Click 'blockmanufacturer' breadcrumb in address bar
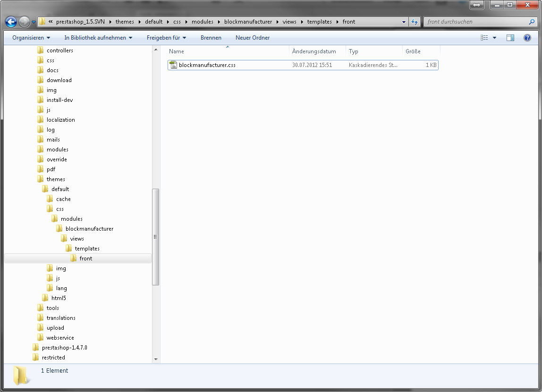This screenshot has height=392, width=542. (248, 22)
